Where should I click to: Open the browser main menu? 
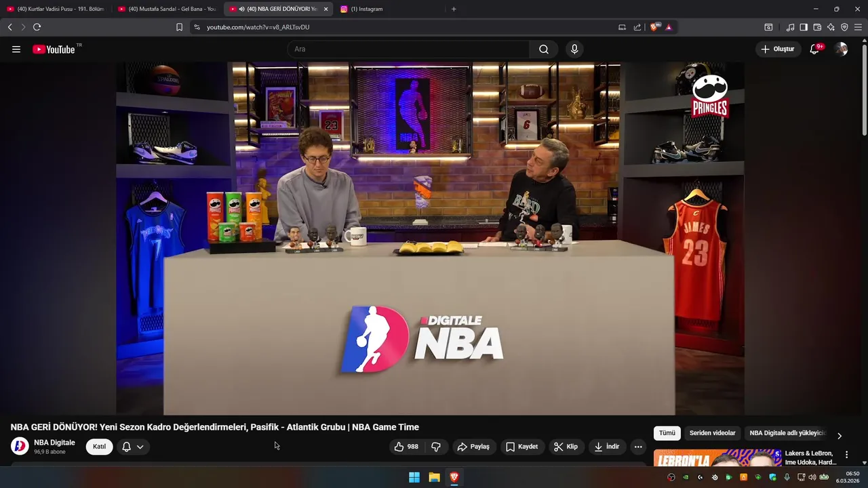858,27
